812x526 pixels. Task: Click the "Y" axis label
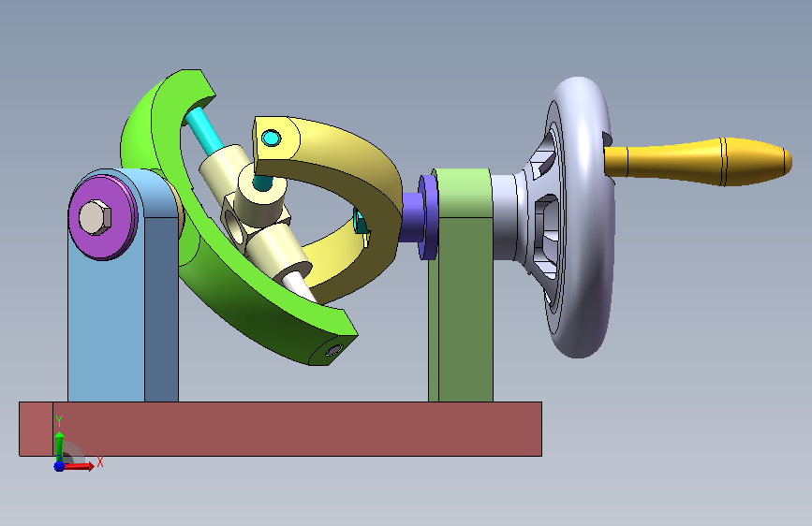[59, 421]
